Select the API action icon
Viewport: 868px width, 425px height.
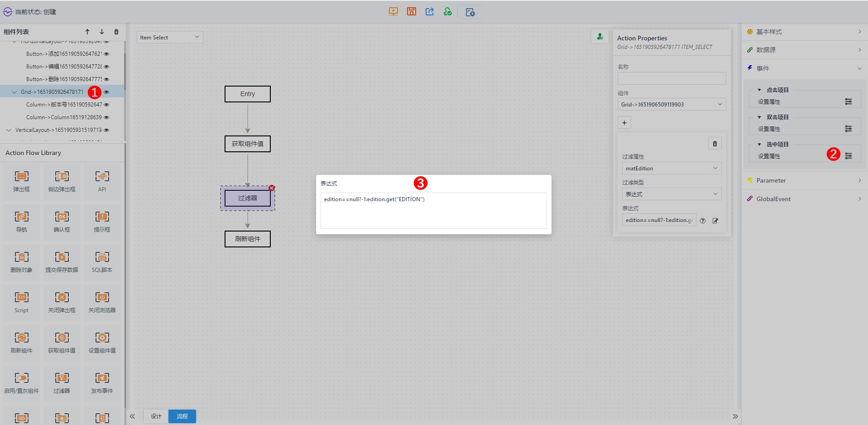point(102,176)
